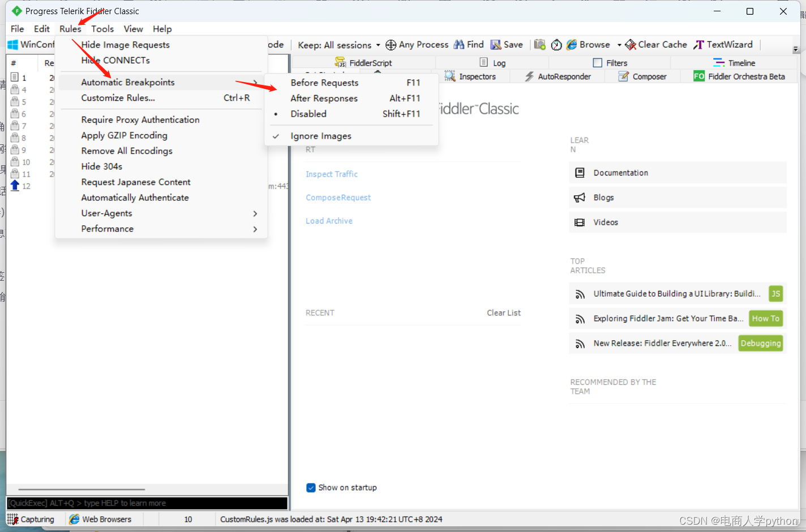
Task: Click the Capturing status bar icon
Action: 12,519
